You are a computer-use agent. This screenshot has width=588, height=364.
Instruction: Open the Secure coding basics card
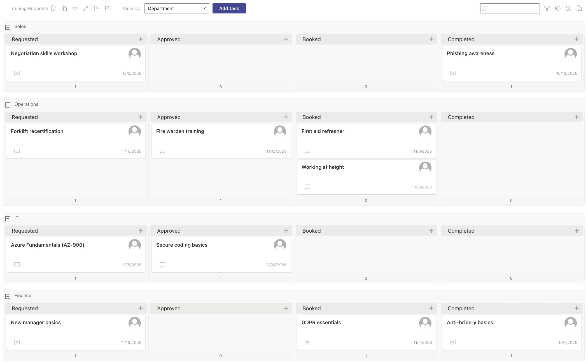click(x=221, y=255)
